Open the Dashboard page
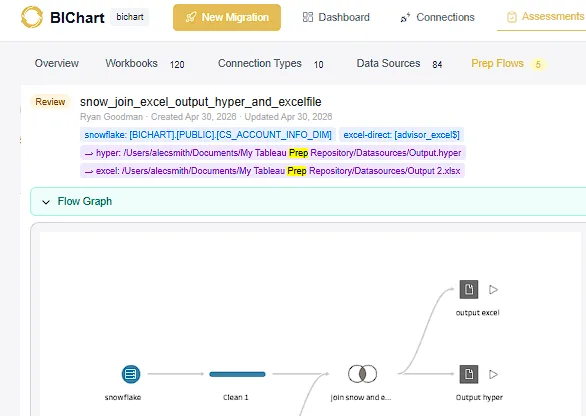The image size is (586, 416). pos(336,17)
